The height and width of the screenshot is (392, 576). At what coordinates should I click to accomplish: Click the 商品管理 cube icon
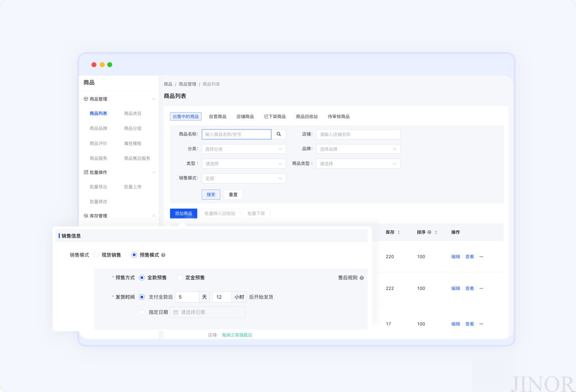[86, 99]
